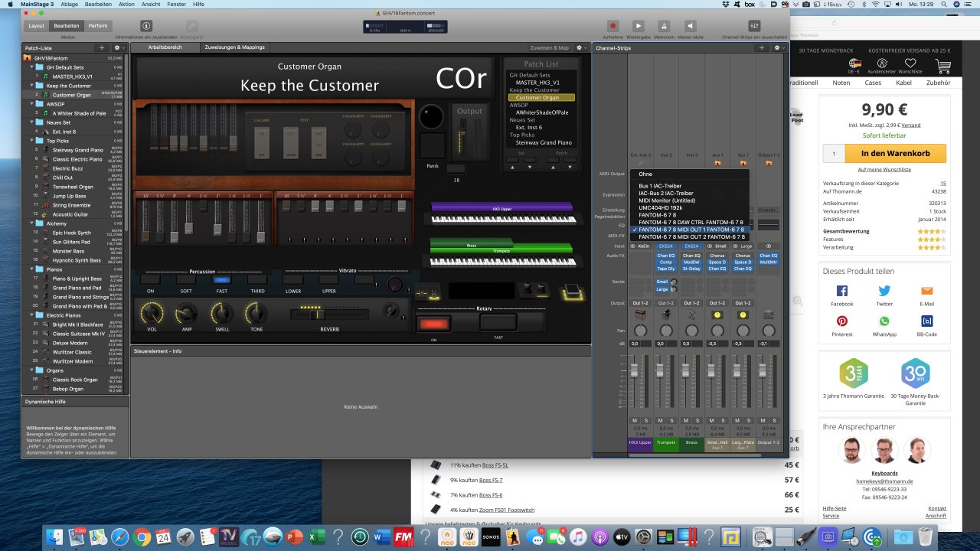Click the Versand link under price
Viewport: 980px width, 551px height.
click(911, 125)
